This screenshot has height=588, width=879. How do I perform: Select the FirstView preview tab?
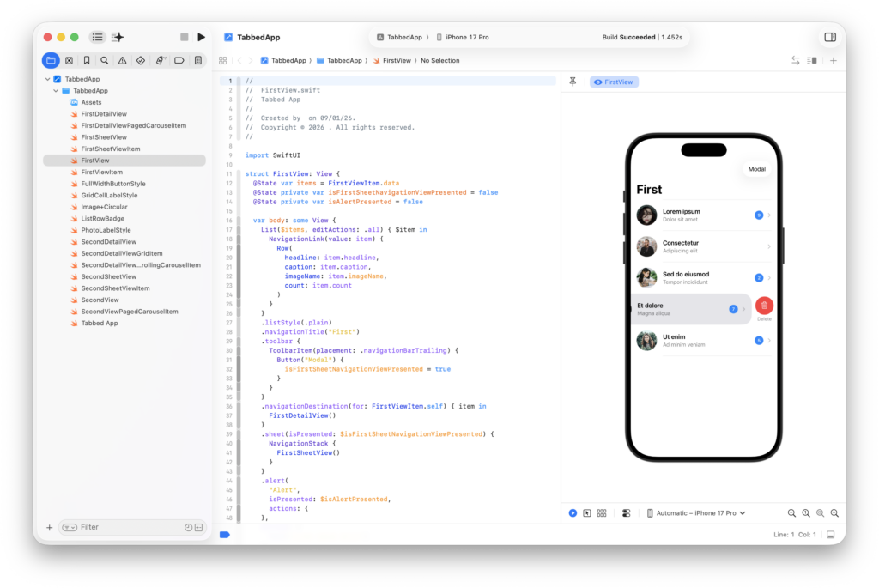coord(614,82)
